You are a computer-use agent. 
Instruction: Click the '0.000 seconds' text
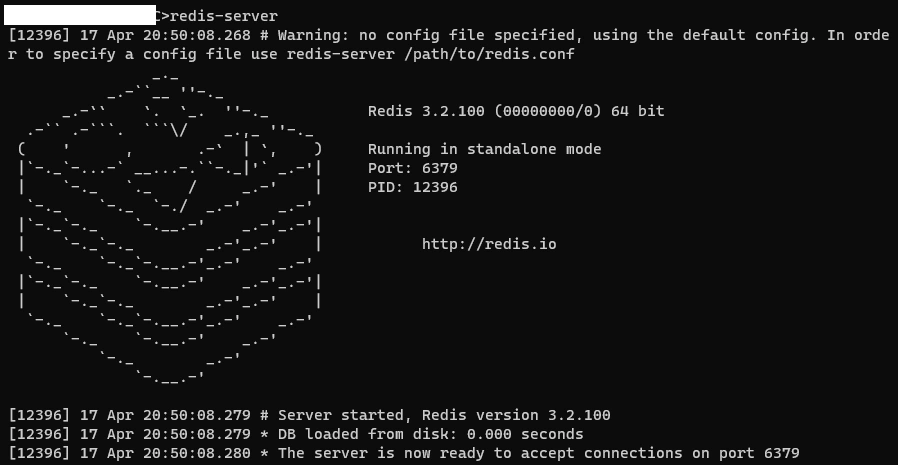coord(525,434)
